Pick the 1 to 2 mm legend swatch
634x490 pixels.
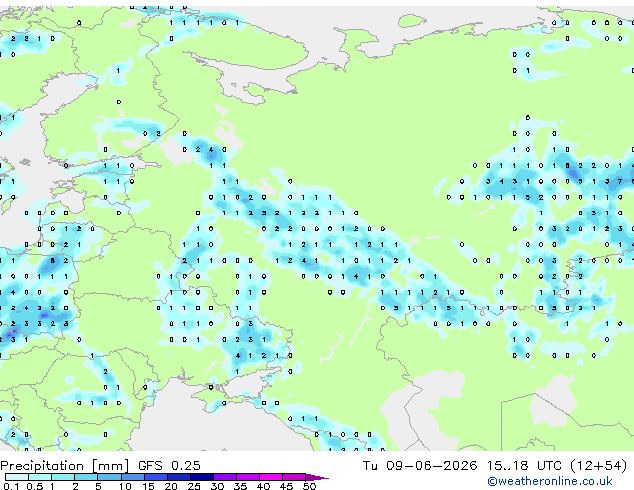[63, 477]
